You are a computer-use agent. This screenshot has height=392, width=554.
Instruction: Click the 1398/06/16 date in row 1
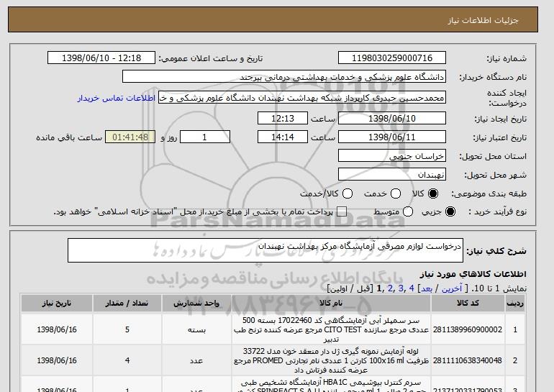[x=57, y=329]
